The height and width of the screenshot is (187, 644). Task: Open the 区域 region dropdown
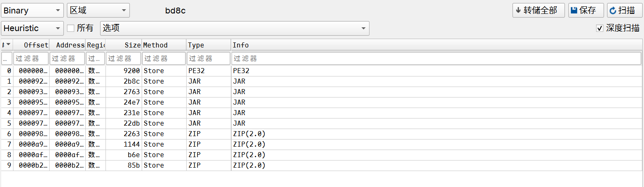pos(98,11)
